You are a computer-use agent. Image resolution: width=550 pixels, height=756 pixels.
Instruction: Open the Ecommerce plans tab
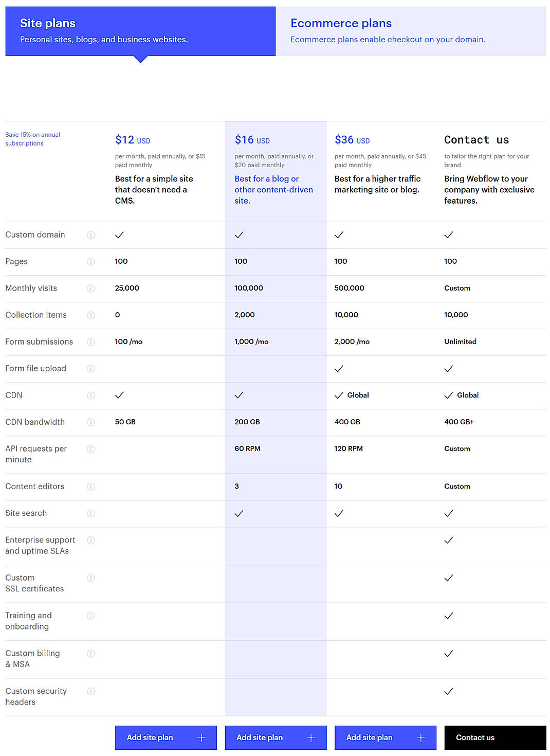click(411, 31)
